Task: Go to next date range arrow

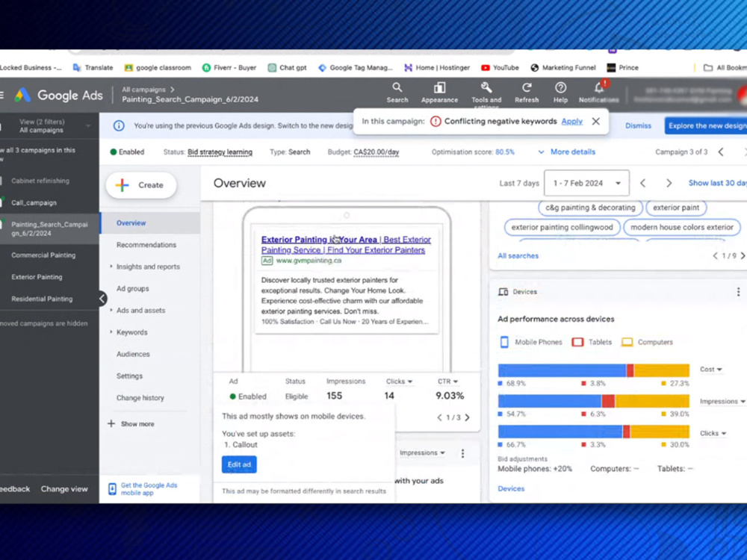Action: (669, 184)
